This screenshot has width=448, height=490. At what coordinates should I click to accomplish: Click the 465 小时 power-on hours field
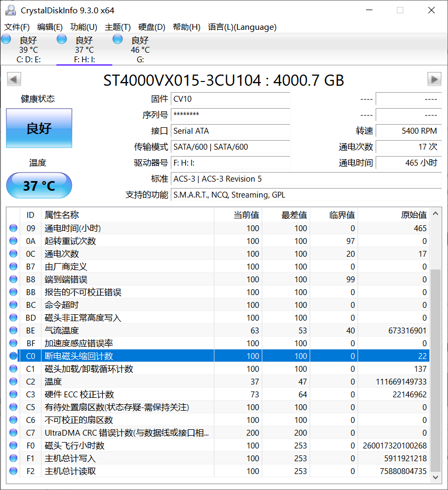pyautogui.click(x=409, y=163)
